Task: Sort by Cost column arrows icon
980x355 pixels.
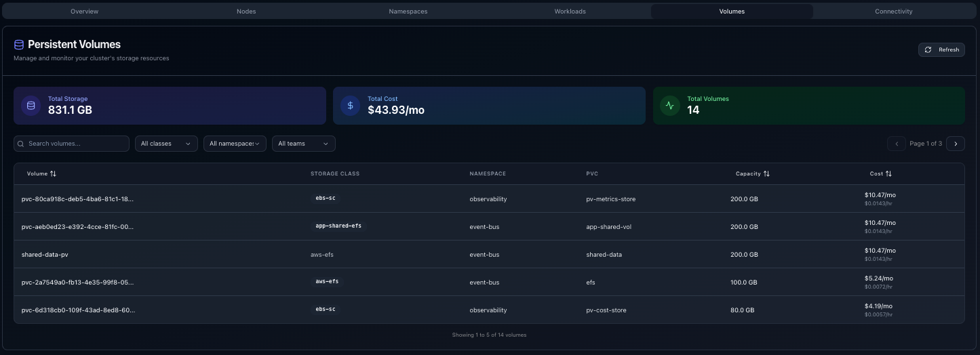Action: [888, 174]
